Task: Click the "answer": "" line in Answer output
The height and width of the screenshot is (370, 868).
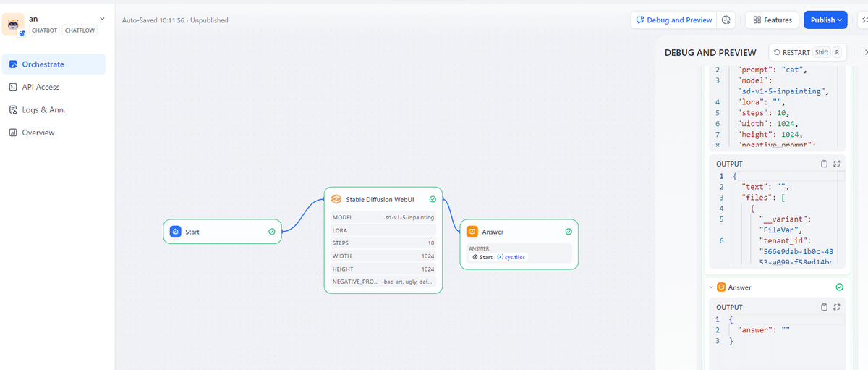Action: coord(765,330)
